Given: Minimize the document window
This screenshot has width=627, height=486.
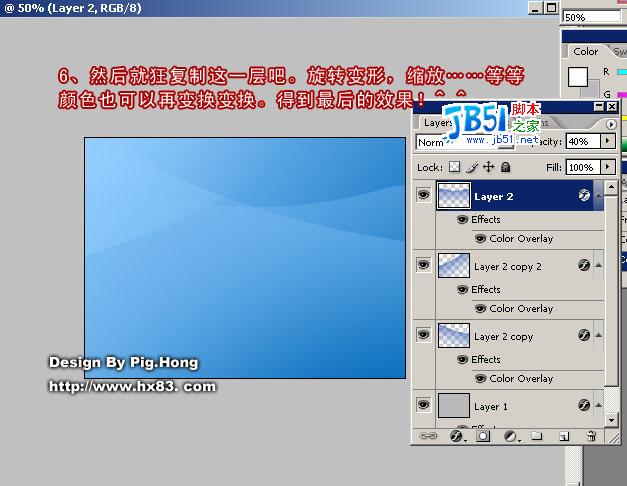Looking at the screenshot, I should tap(535, 8).
